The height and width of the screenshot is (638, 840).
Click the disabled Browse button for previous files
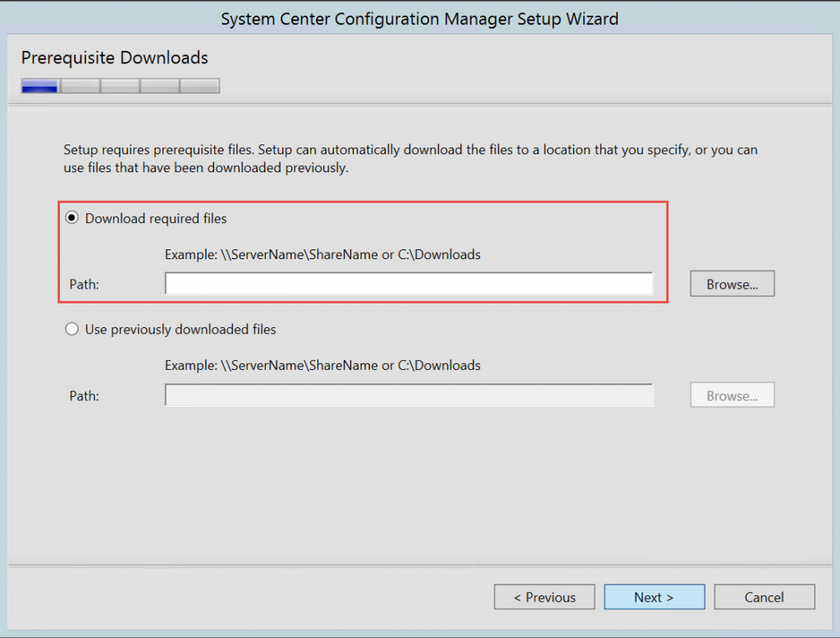click(x=732, y=396)
